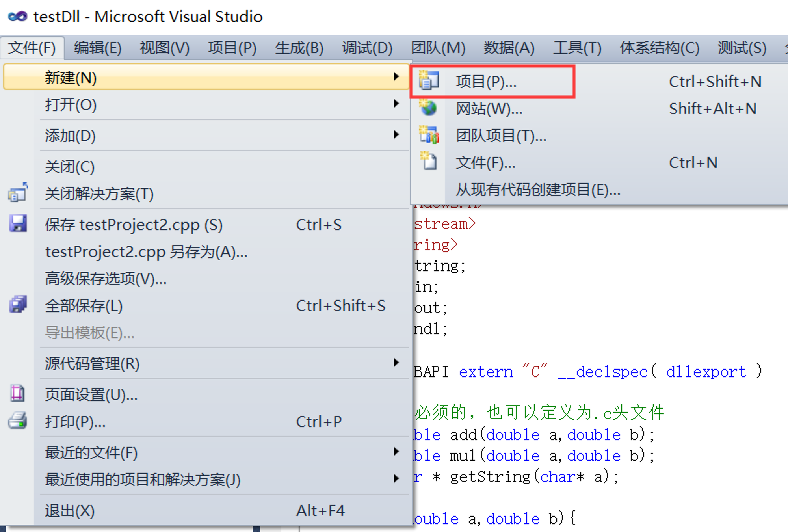
Task: Expand the 添加(D) submenu arrow
Action: 396,135
